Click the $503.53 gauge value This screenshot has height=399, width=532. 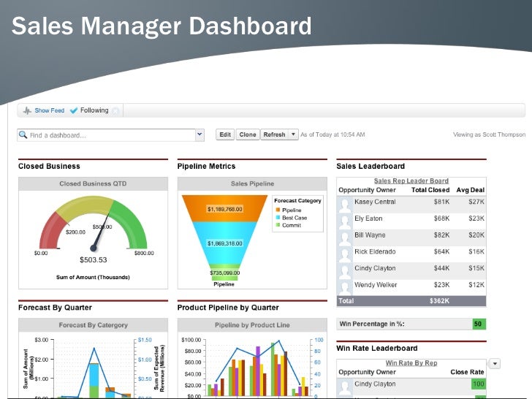(94, 260)
